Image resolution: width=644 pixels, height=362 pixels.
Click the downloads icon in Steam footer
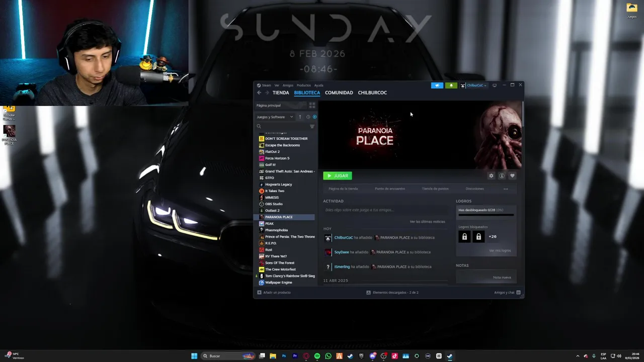coord(368,293)
